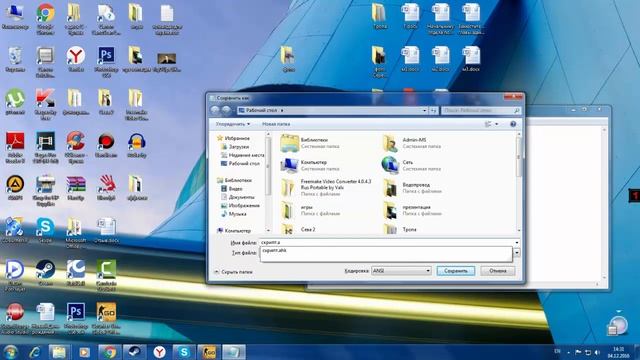Open the address bar history dropdown
The width and height of the screenshot is (640, 360).
coord(424,110)
